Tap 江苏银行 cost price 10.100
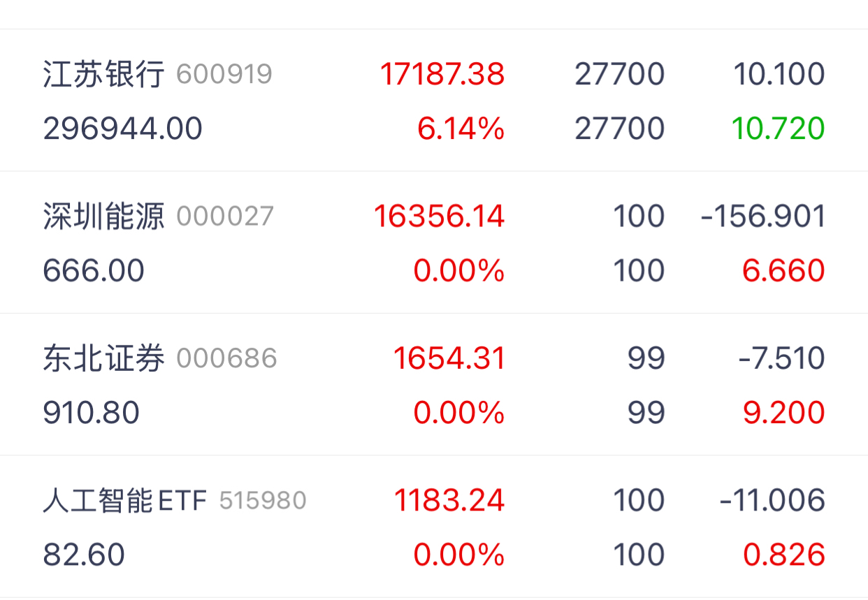The width and height of the screenshot is (868, 600). pos(779,74)
